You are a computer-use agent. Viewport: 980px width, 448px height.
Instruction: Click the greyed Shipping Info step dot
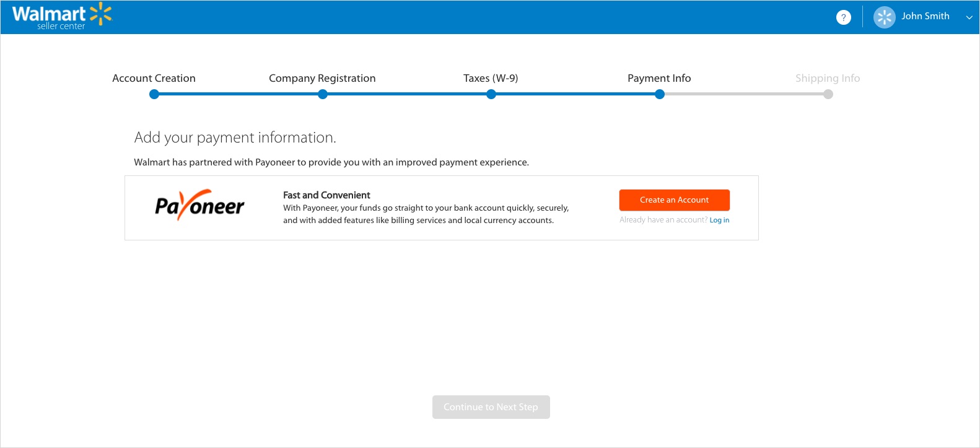click(x=828, y=94)
